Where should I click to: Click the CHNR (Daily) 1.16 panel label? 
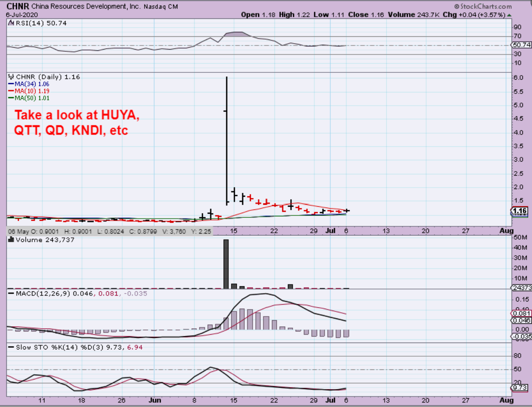pyautogui.click(x=48, y=77)
